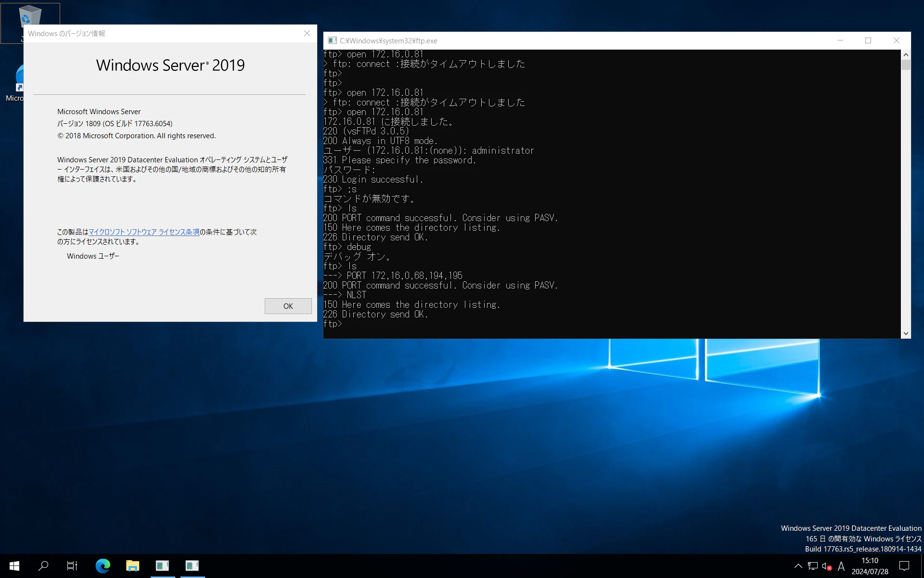Click the 'パスワード:' prompt line
Screen dimensions: 924x578
[349, 170]
